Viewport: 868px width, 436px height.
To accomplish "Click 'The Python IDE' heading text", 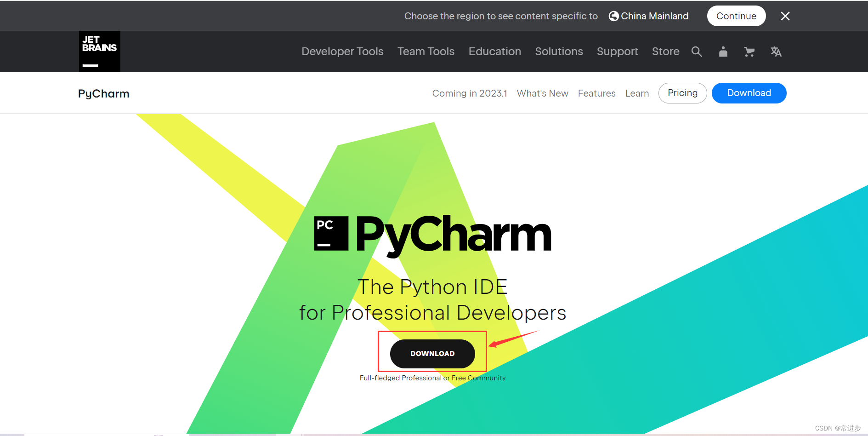I will (432, 287).
